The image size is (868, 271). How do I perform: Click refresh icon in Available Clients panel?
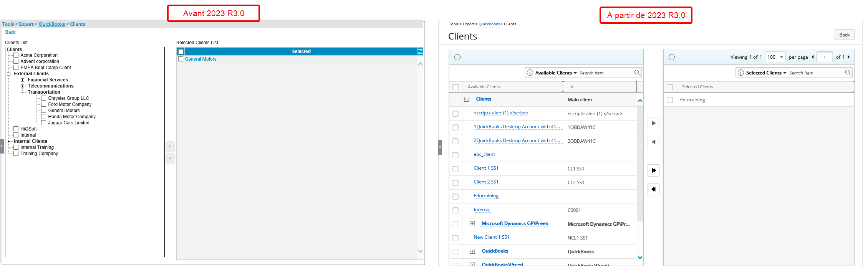pyautogui.click(x=457, y=57)
